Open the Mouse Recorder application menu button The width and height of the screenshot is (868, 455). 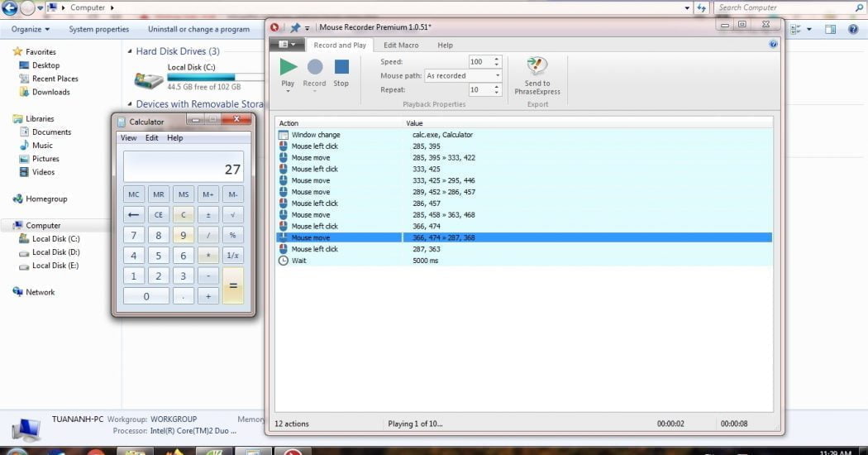pos(286,45)
